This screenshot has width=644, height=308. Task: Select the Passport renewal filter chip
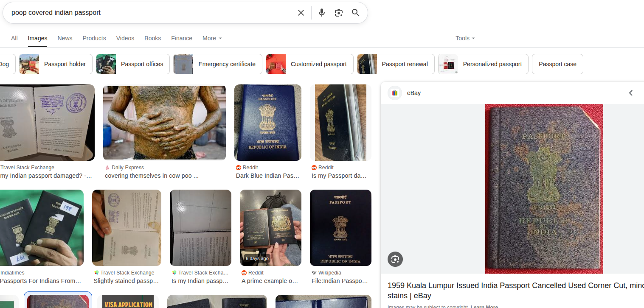point(396,64)
